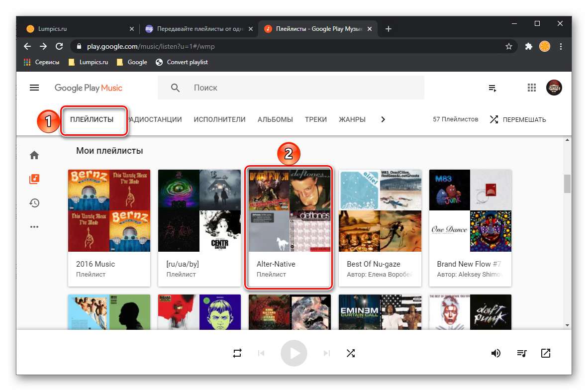The width and height of the screenshot is (588, 391).
Task: Close the Передавайте плейлисты tab
Action: pyautogui.click(x=251, y=29)
